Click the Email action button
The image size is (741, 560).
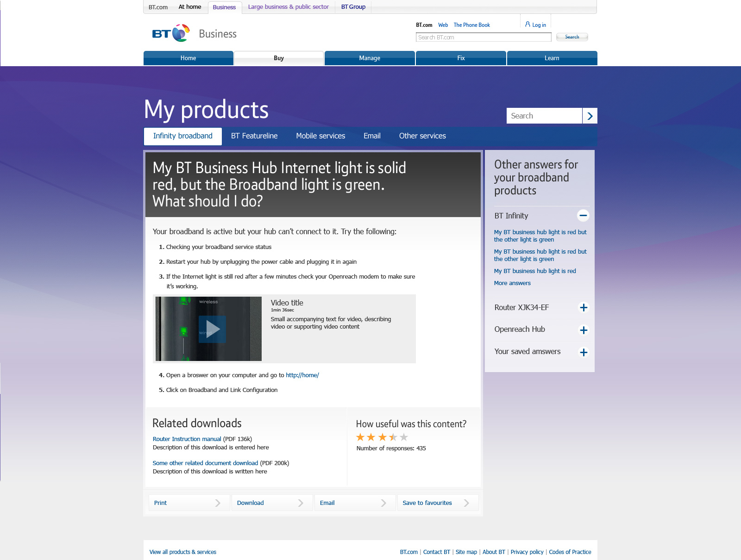pos(355,503)
